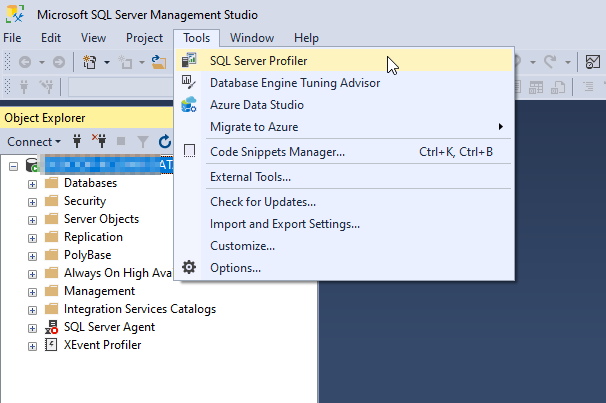The image size is (606, 403).
Task: Click the Connect Object Explorer plug icon
Action: [x=75, y=142]
